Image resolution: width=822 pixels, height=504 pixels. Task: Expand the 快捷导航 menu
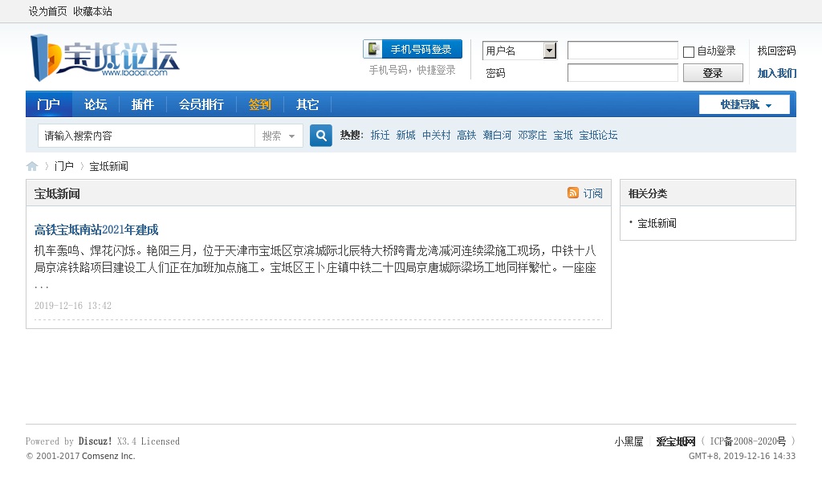point(744,104)
